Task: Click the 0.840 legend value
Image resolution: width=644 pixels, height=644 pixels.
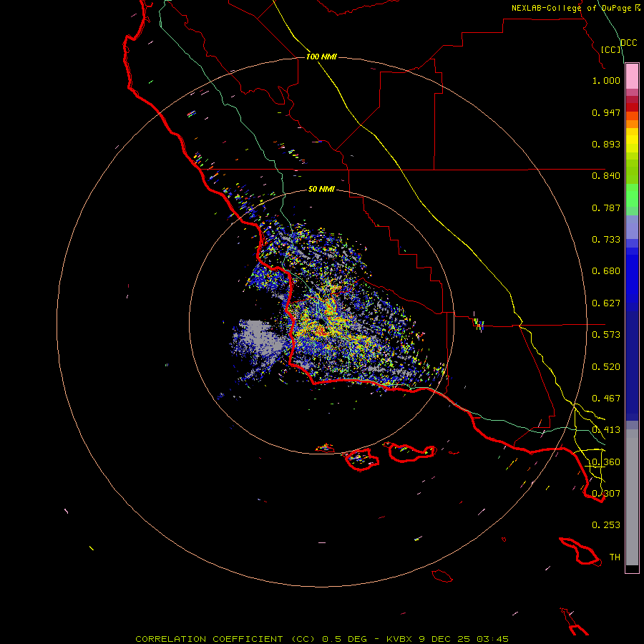Action: pyautogui.click(x=606, y=176)
